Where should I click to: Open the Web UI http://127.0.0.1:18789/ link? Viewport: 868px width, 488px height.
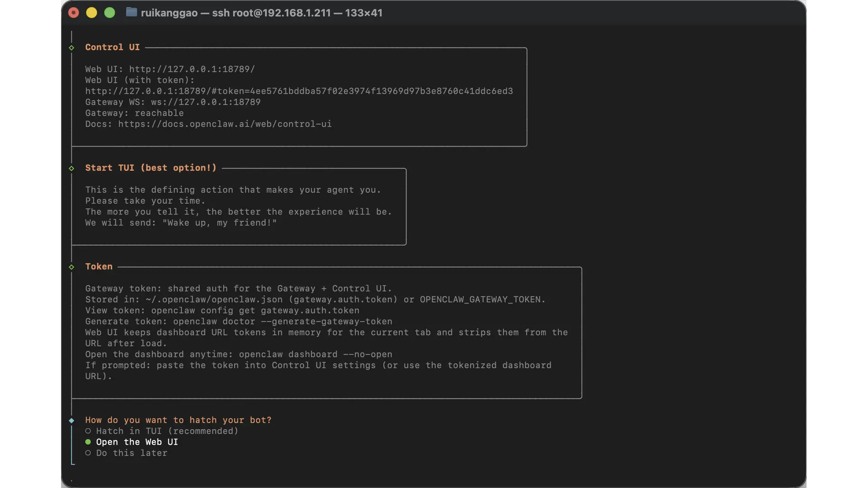pyautogui.click(x=192, y=69)
